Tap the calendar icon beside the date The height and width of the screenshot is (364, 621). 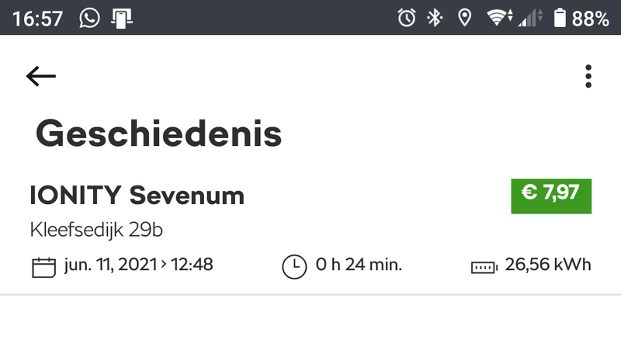(43, 267)
